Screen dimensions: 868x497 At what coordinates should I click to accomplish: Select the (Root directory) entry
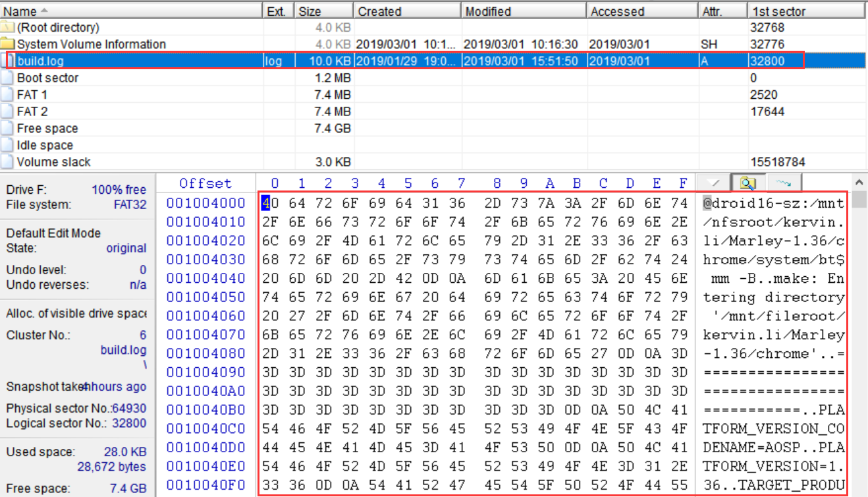point(58,27)
